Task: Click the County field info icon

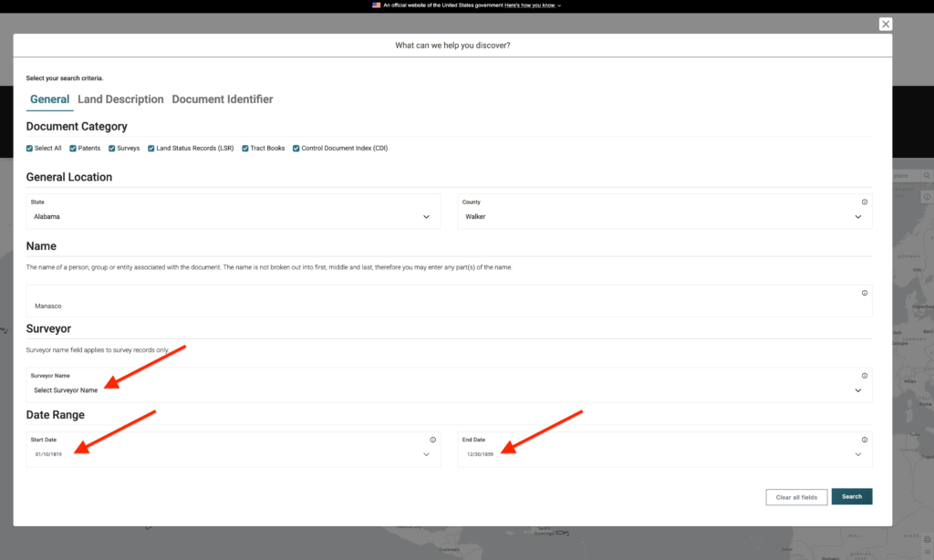Action: [x=865, y=202]
